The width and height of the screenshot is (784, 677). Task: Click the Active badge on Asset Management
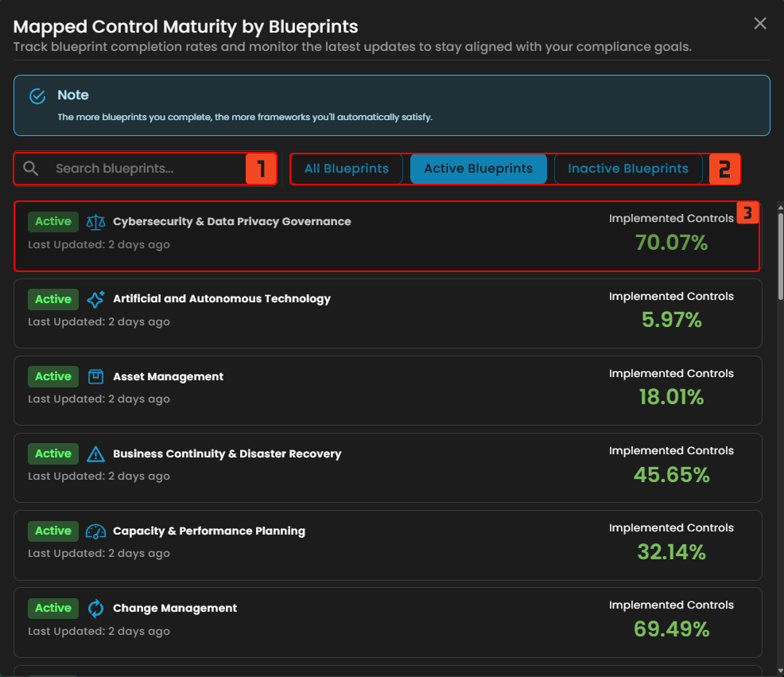pos(53,376)
